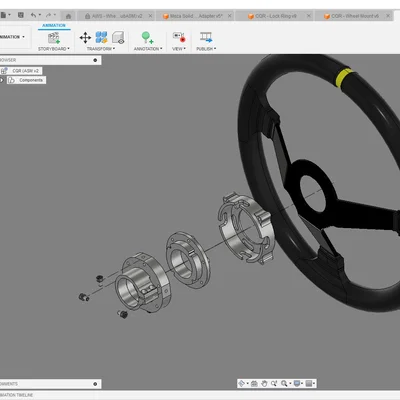The width and height of the screenshot is (400, 400).
Task: Click the Look At icon in navigation bar
Action: 254,384
